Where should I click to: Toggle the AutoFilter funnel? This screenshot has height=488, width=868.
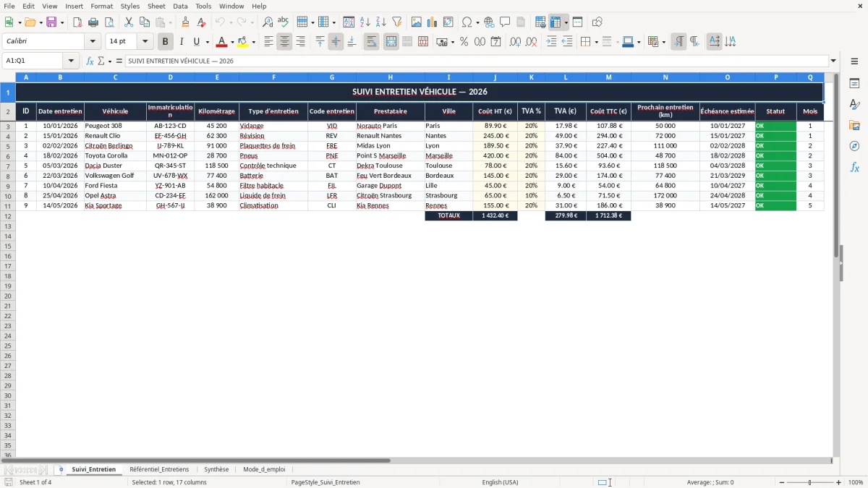point(396,22)
